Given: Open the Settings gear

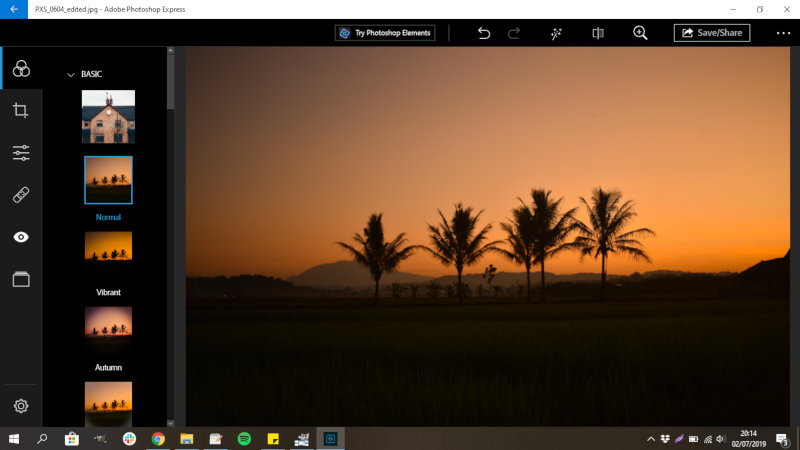Looking at the screenshot, I should (21, 406).
